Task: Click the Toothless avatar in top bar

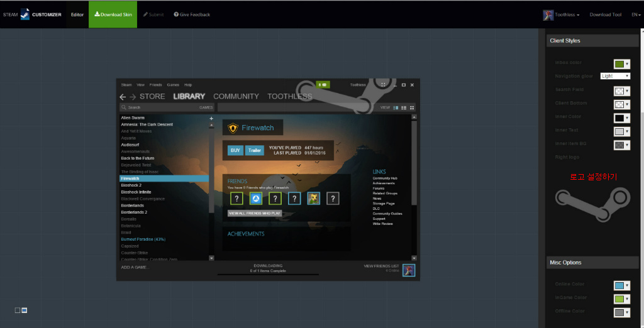Action: pos(548,15)
